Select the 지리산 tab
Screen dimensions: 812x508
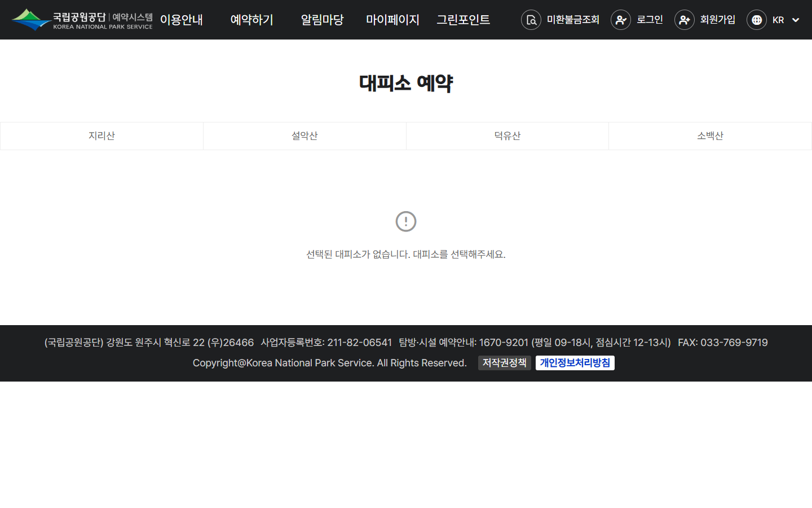[101, 136]
